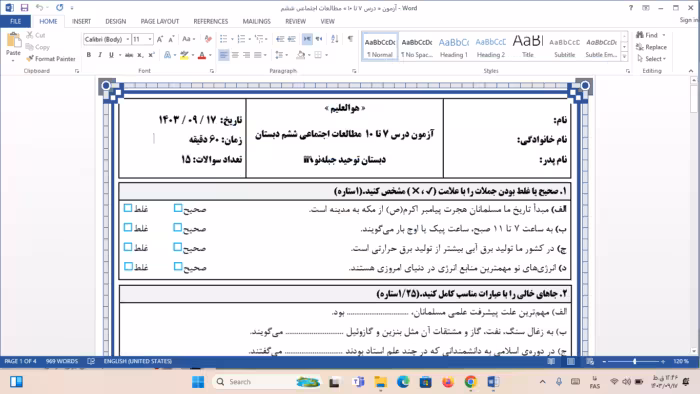Apply subscript formatting
This screenshot has height=394, width=700.
coord(140,55)
